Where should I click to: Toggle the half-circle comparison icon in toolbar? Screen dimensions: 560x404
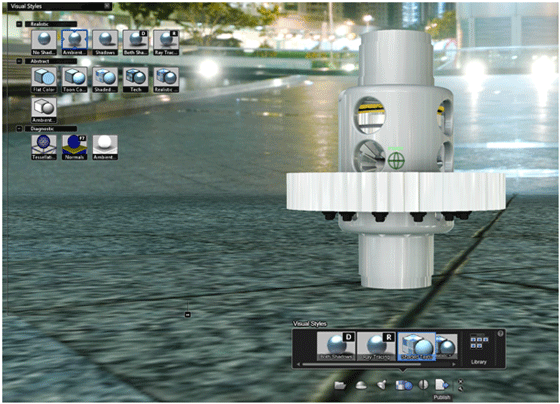coord(423,385)
